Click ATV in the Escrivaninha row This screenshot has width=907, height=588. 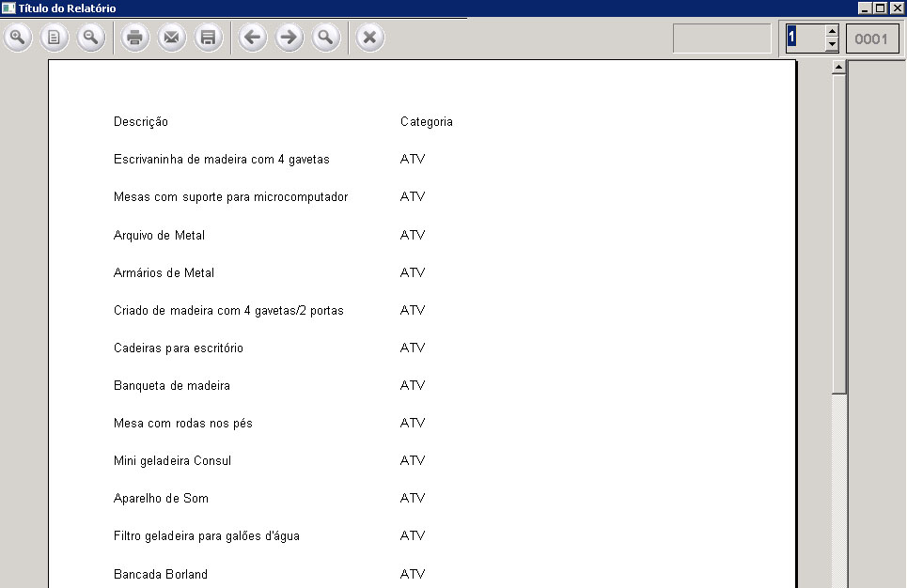[x=413, y=159]
